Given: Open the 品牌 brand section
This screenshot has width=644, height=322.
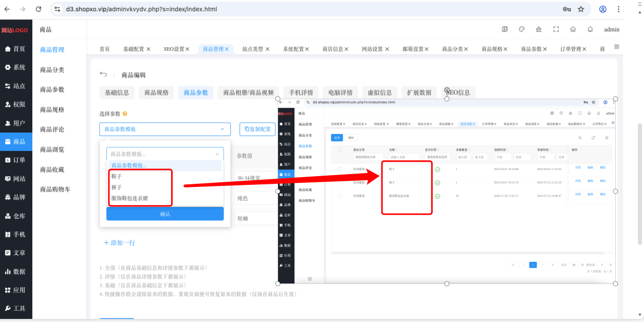Looking at the screenshot, I should point(15,197).
